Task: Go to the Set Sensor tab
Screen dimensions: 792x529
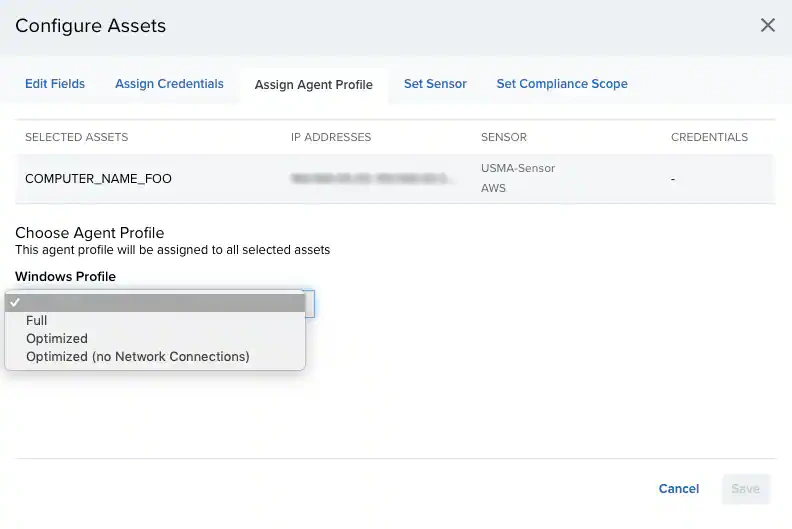Action: click(435, 84)
